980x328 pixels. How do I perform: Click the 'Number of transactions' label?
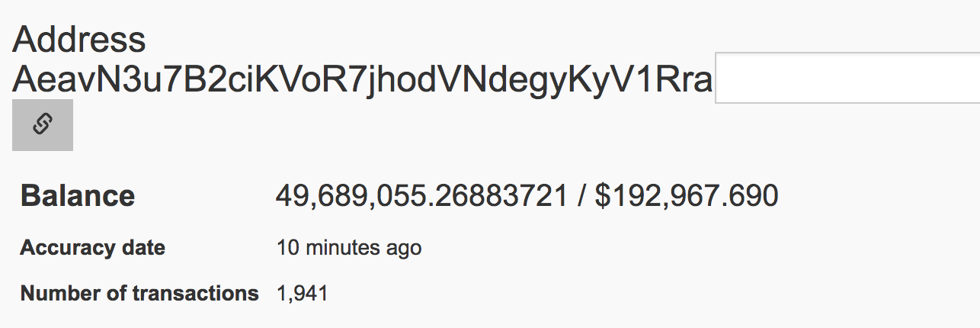(139, 293)
